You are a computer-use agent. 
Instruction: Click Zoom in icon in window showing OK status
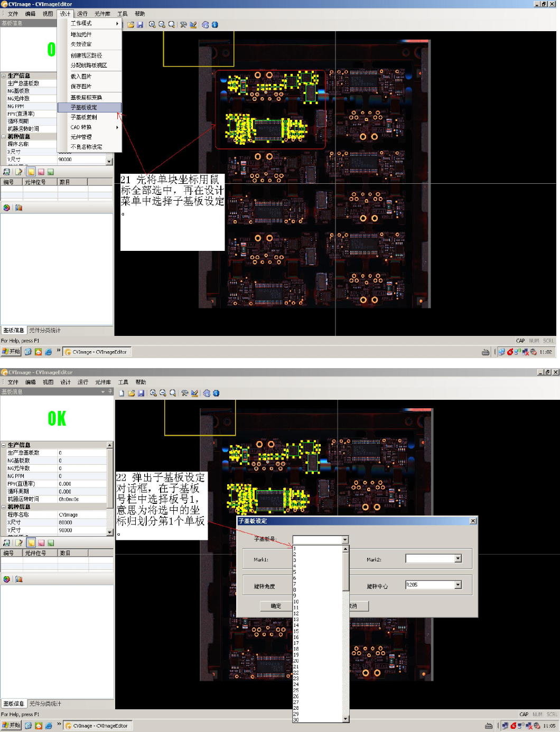point(153,393)
